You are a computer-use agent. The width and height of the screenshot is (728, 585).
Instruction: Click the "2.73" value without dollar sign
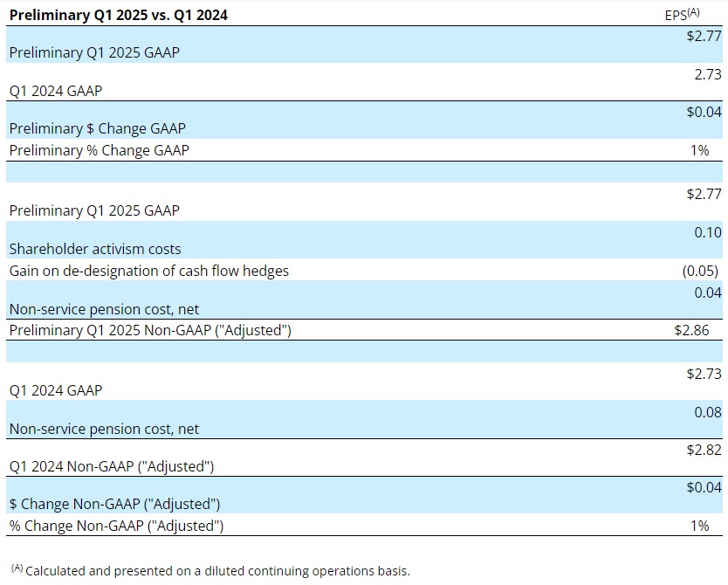708,74
